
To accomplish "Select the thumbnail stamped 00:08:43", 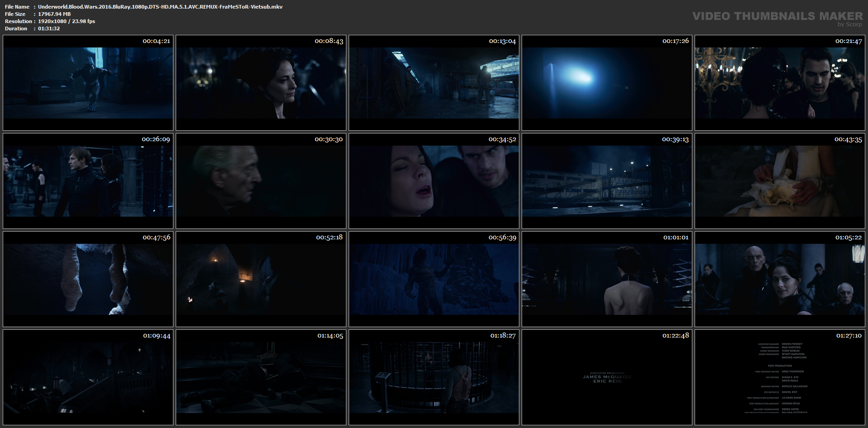I will pos(261,83).
